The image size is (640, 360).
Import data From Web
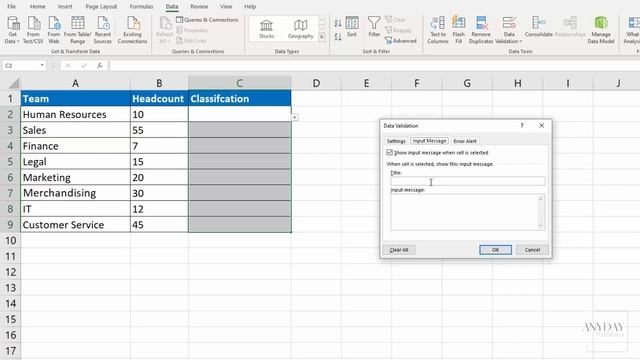coord(53,30)
